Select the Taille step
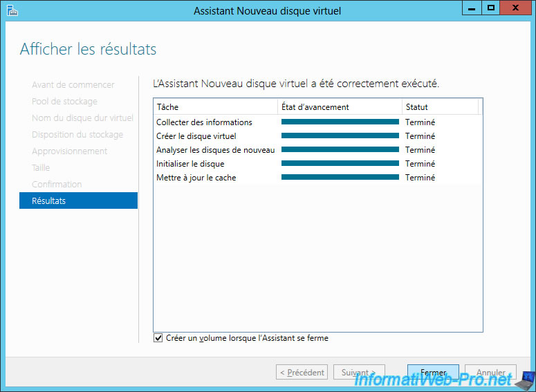Image resolution: width=536 pixels, height=392 pixels. coord(41,168)
